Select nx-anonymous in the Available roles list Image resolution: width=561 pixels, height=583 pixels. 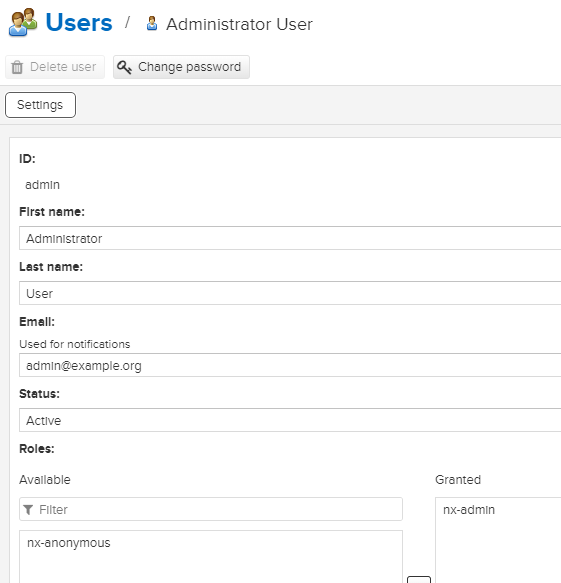pyautogui.click(x=69, y=543)
